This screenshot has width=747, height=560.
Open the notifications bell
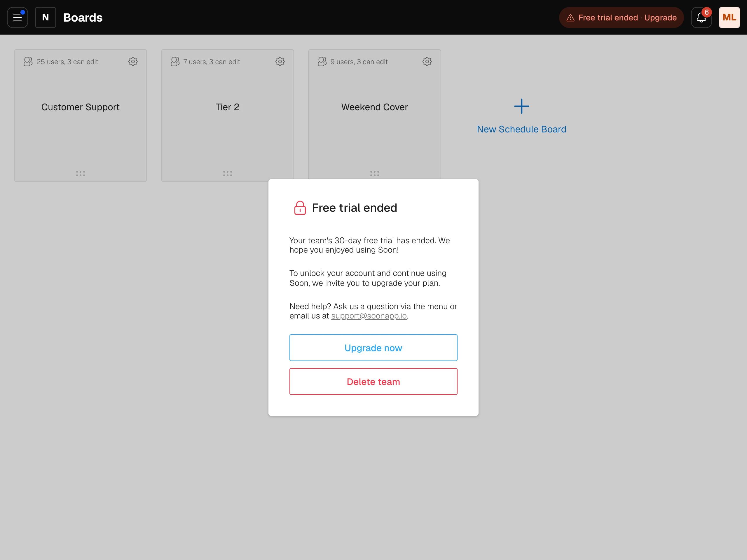(701, 17)
